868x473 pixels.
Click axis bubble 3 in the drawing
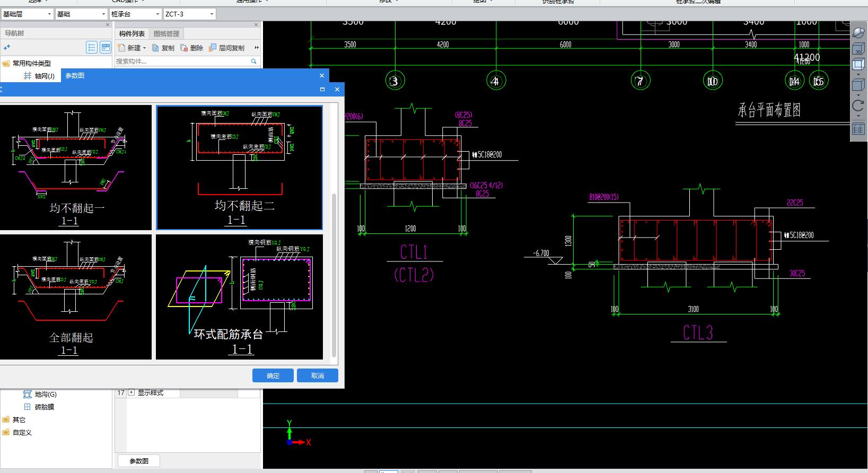(x=394, y=81)
